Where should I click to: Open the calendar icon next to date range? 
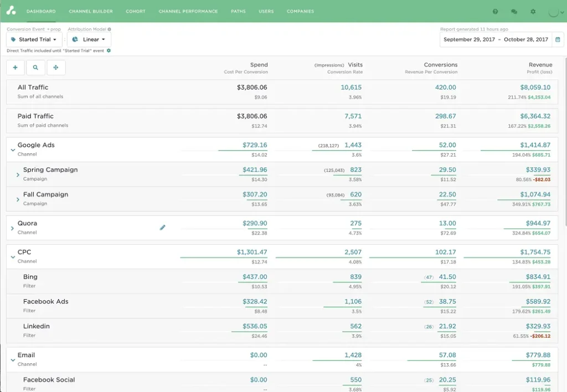tap(559, 40)
